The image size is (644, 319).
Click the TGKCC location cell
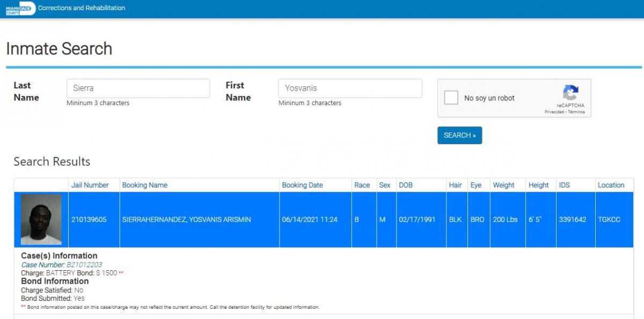coord(609,220)
